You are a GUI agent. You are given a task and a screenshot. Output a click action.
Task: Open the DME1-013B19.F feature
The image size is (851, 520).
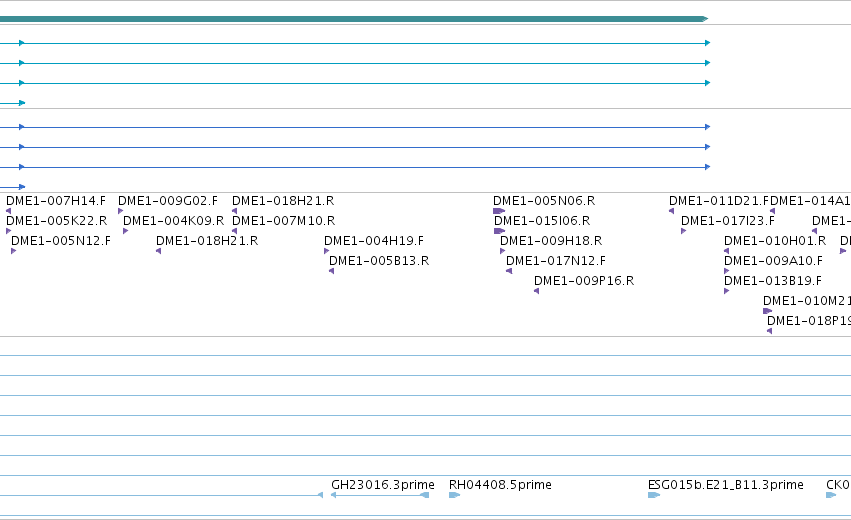pyautogui.click(x=773, y=281)
